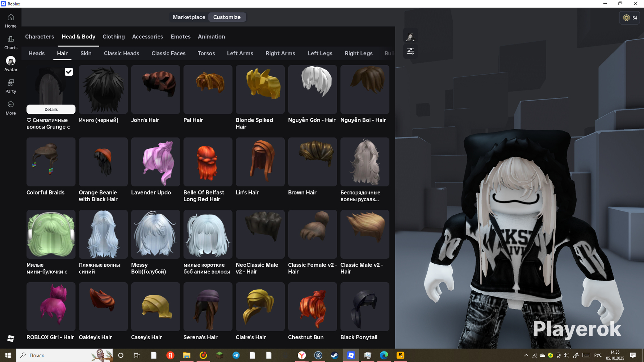Select the Colorful Braids hair
644x362 pixels.
pyautogui.click(x=51, y=162)
